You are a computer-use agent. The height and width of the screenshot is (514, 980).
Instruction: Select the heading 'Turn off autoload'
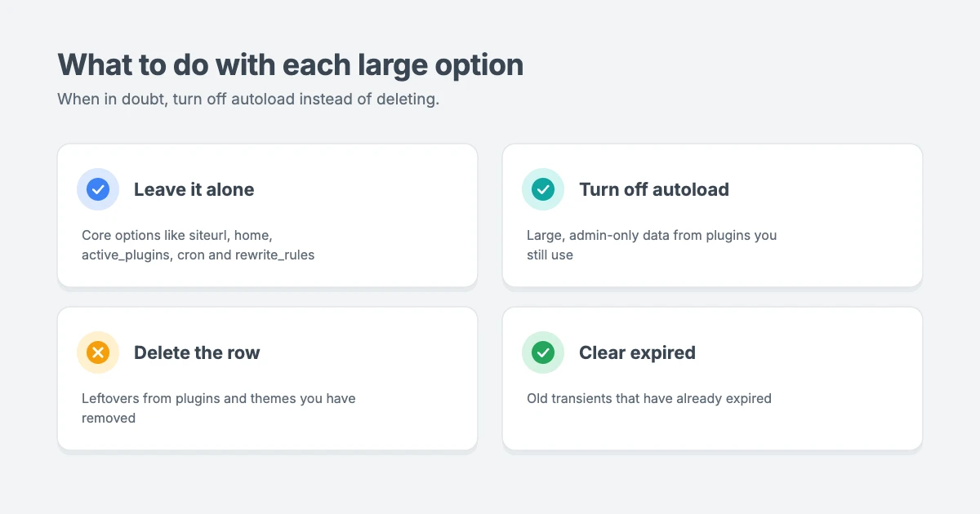point(654,189)
